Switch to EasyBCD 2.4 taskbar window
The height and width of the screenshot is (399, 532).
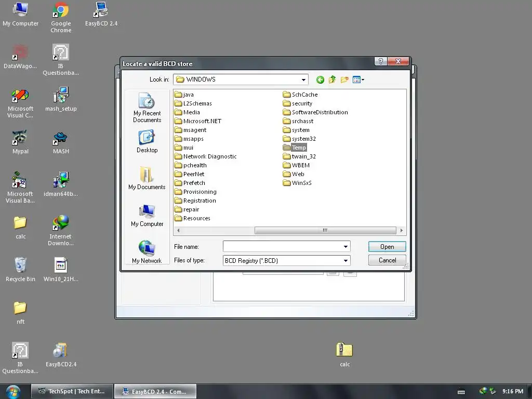155,391
